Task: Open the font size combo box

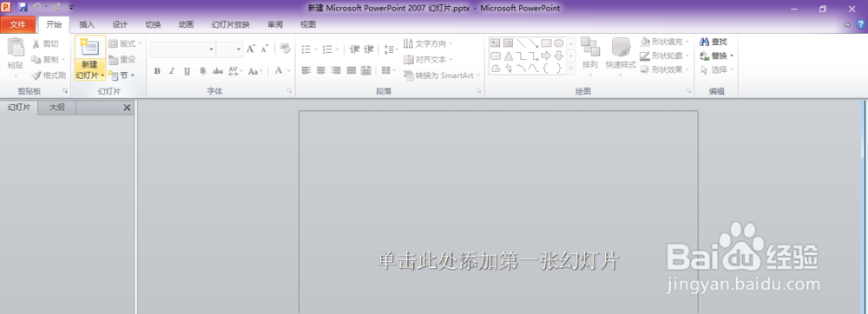Action: (x=230, y=49)
